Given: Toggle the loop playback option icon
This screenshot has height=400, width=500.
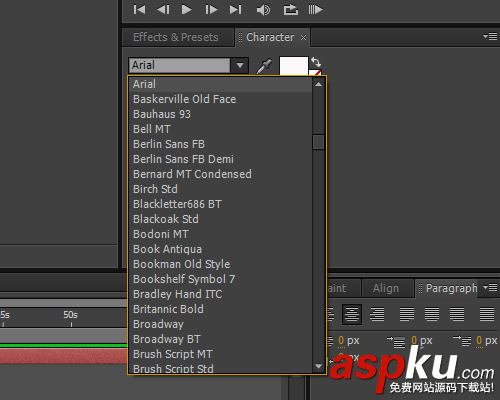Looking at the screenshot, I should [291, 9].
